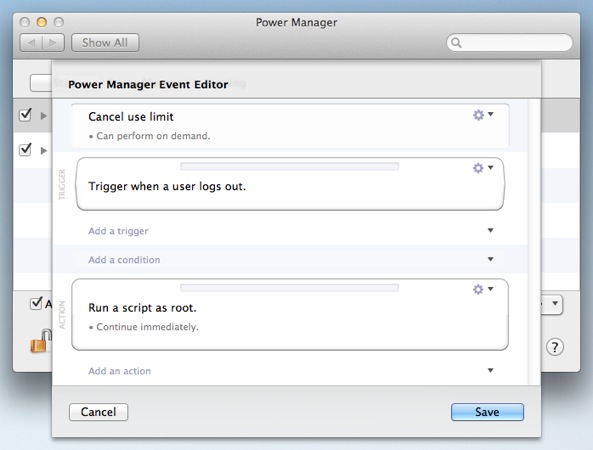Open gear menu for Cancel use limit
This screenshot has height=450, width=593.
[483, 115]
